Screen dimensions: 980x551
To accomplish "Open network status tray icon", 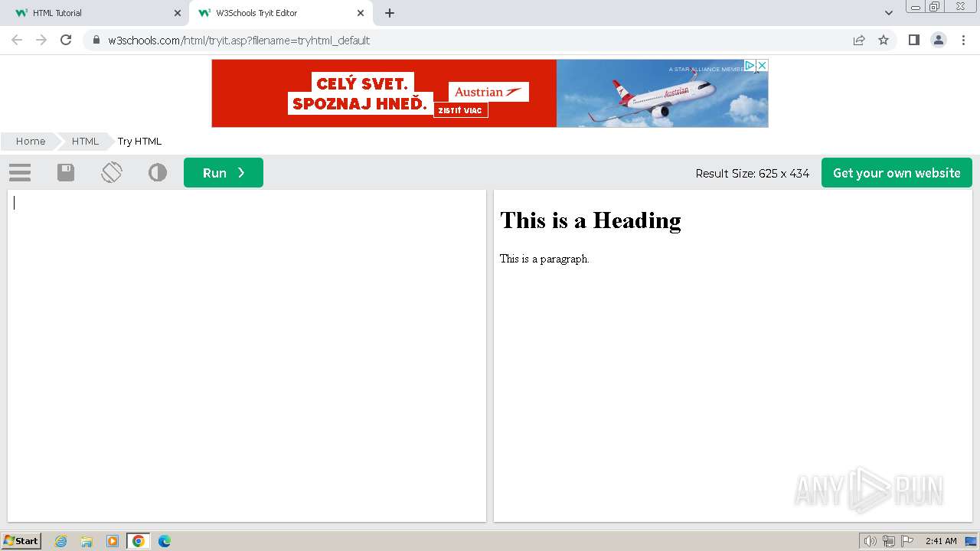I will (x=889, y=541).
